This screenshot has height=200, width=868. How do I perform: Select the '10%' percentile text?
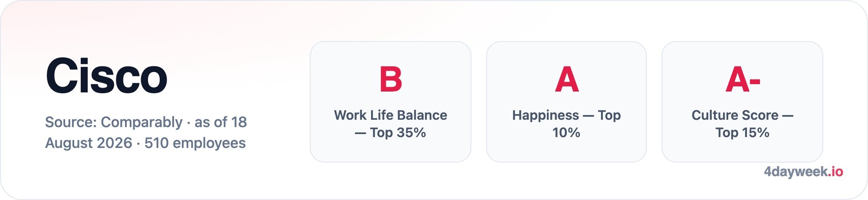coord(566,133)
